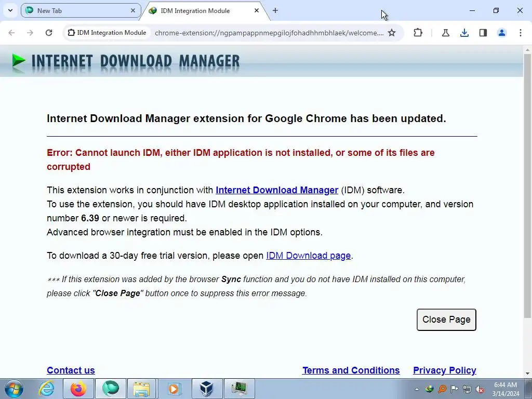Open the green-blue browser taskbar icon
This screenshot has height=399, width=532.
tap(110, 389)
